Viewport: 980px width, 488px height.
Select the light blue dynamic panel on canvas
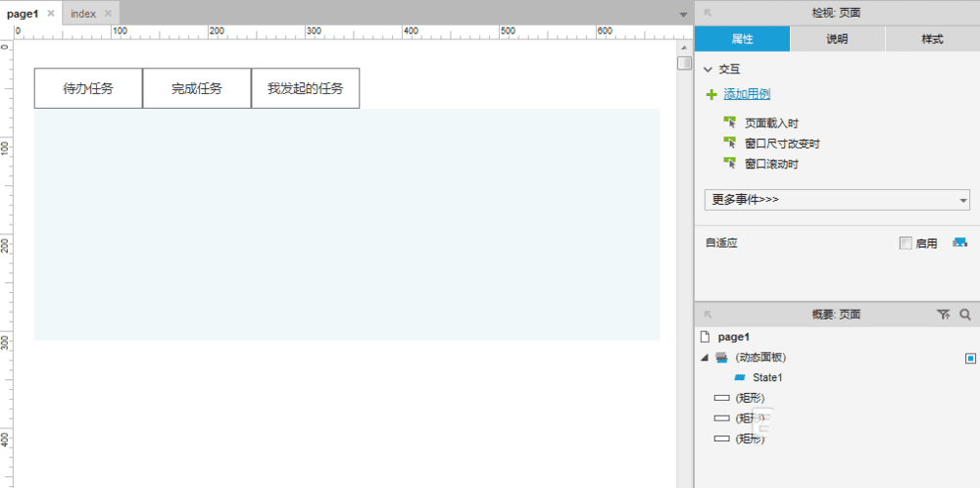point(347,225)
